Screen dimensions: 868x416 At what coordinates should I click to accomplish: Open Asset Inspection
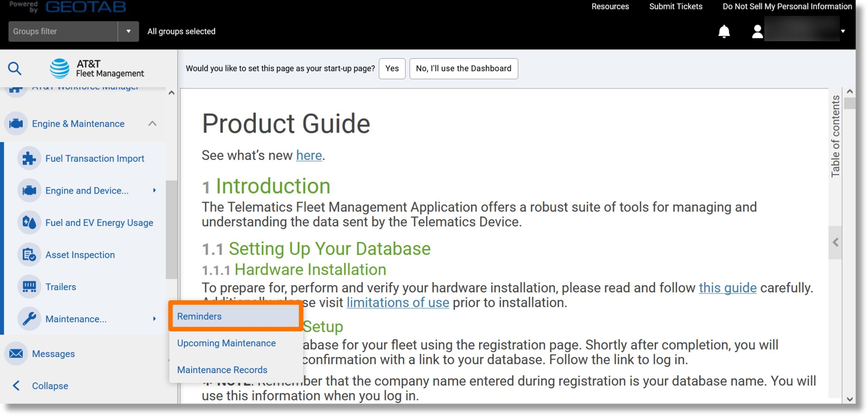pos(80,255)
